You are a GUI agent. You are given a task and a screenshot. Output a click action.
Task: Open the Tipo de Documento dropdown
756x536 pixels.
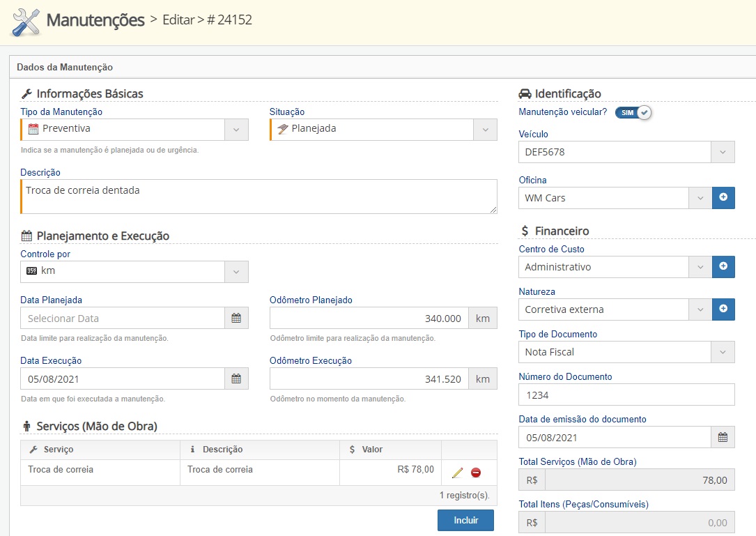coord(723,352)
